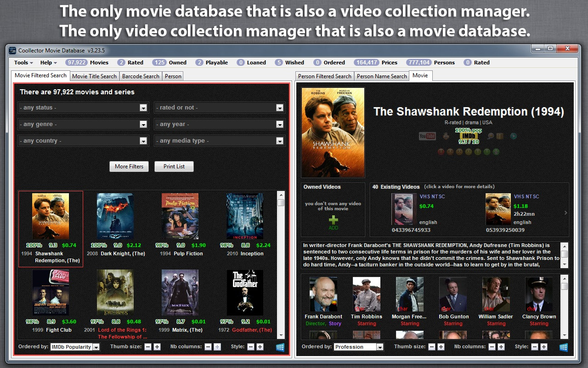
Task: Reduce Nb columns in cast panel
Action: [492, 347]
